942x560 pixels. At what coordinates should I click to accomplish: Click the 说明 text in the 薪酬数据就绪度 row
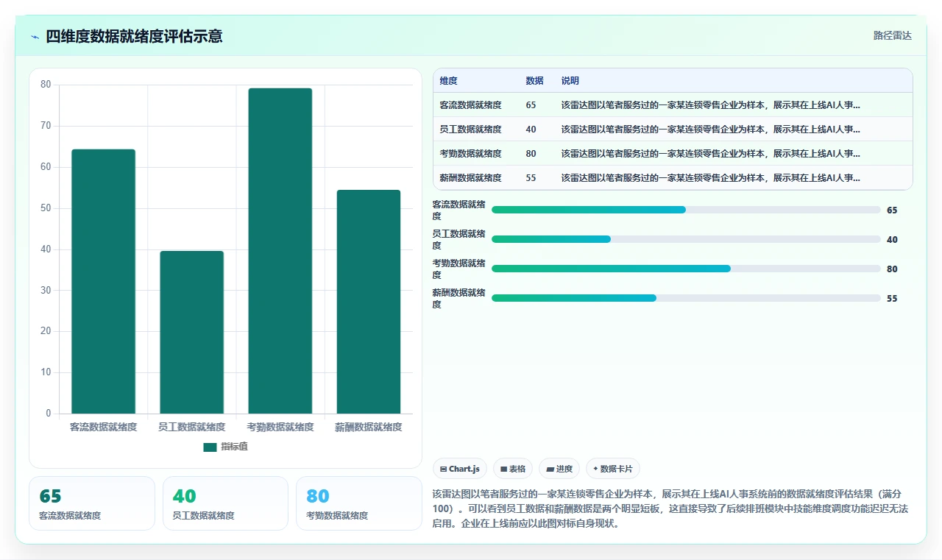pos(710,178)
